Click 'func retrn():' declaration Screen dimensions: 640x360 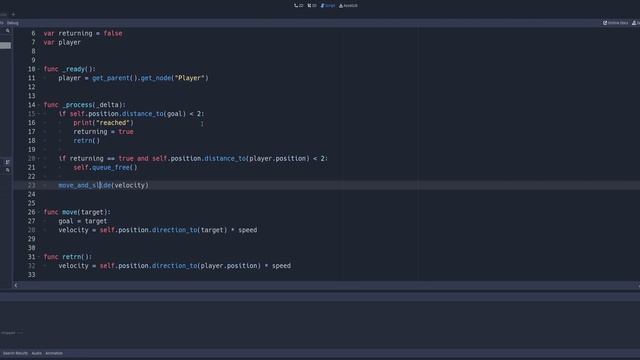click(x=68, y=257)
